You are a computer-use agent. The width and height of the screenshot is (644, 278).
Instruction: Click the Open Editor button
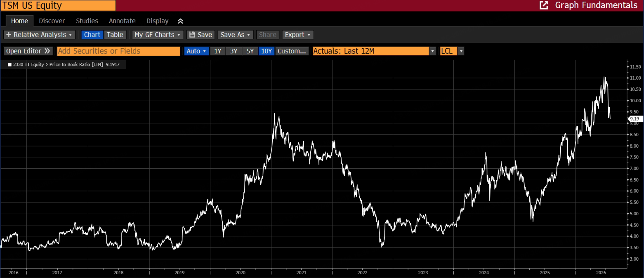28,51
